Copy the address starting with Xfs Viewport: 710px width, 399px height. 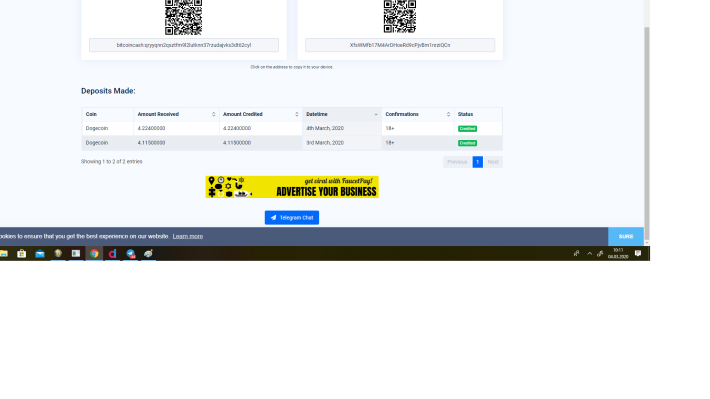coord(400,45)
